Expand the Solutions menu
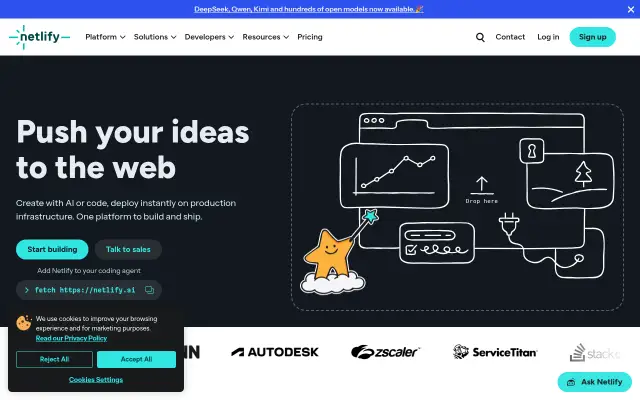 tap(155, 37)
